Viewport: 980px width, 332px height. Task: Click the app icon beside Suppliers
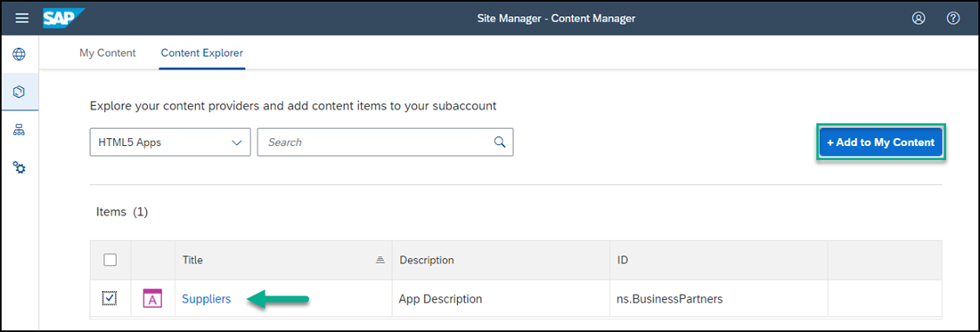152,299
